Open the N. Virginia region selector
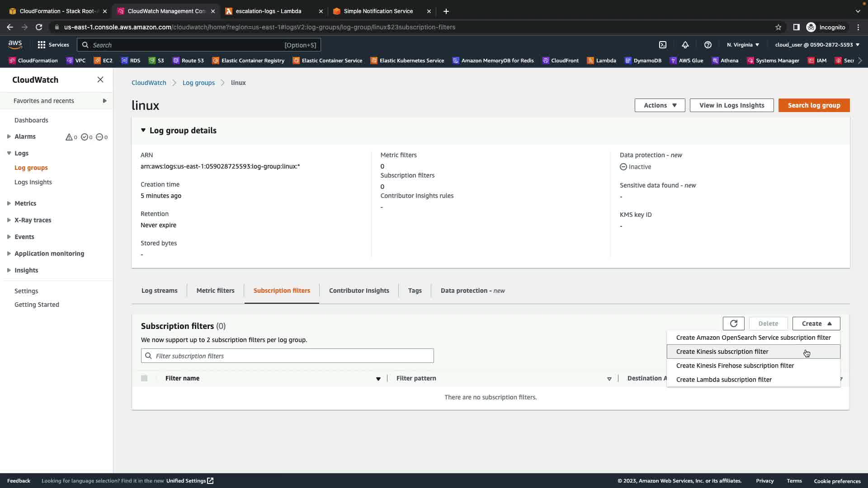Image resolution: width=868 pixels, height=488 pixels. [743, 45]
